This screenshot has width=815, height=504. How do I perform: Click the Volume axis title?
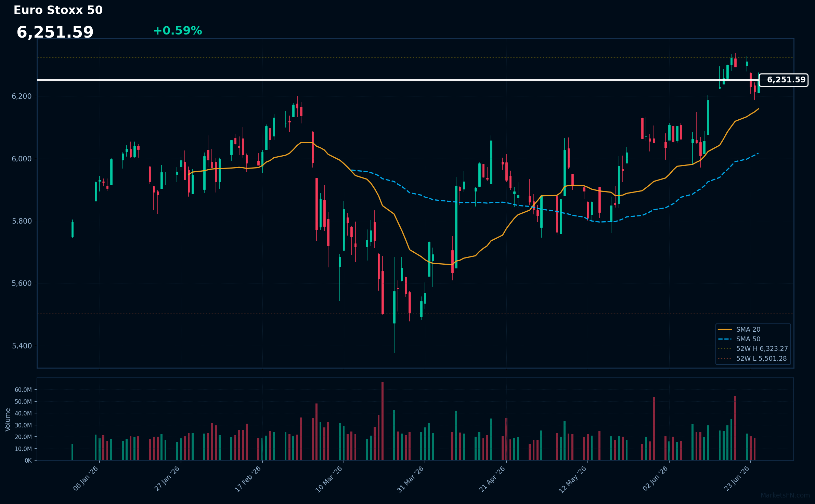[8, 419]
